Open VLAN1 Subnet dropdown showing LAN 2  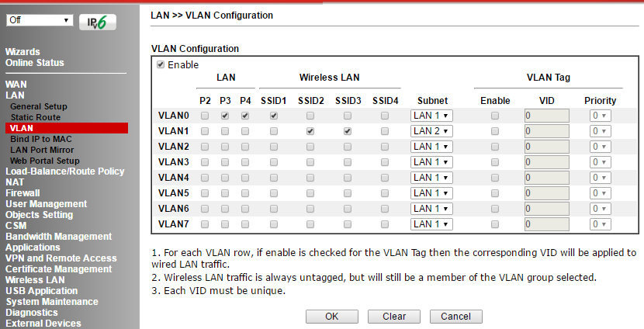click(x=431, y=131)
